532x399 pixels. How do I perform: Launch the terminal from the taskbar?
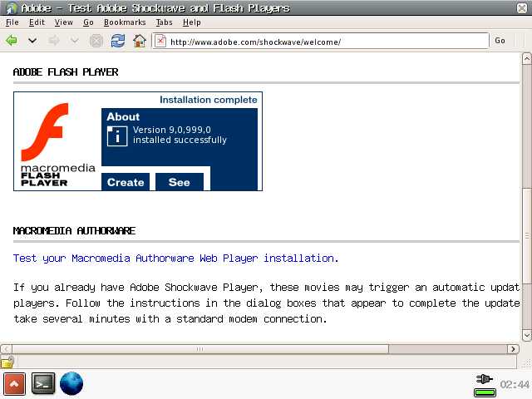pyautogui.click(x=43, y=383)
